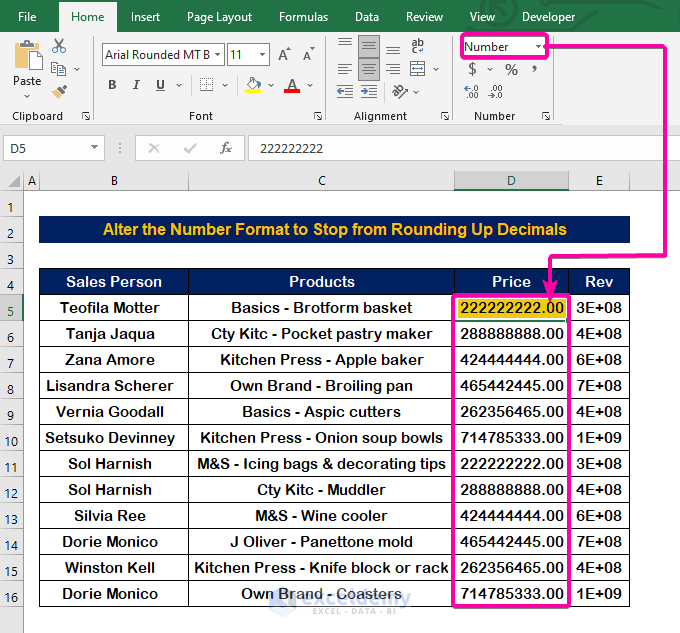The image size is (680, 633).
Task: Click the Percent Style icon
Action: click(x=511, y=70)
